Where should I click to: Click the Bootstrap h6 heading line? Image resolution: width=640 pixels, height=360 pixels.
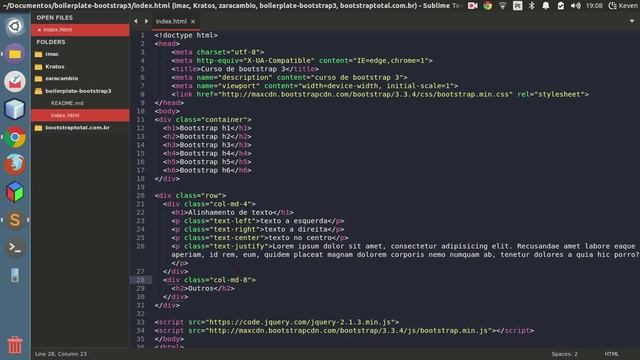pos(207,170)
